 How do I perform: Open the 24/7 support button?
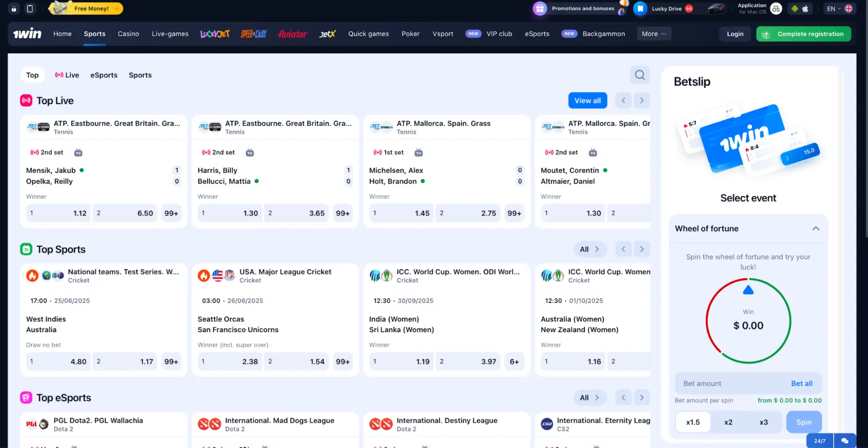pos(820,441)
